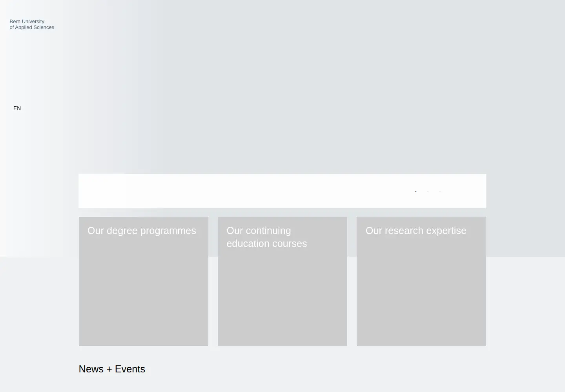565x392 pixels.
Task: Open the 'Our degree programmes' card
Action: (144, 281)
